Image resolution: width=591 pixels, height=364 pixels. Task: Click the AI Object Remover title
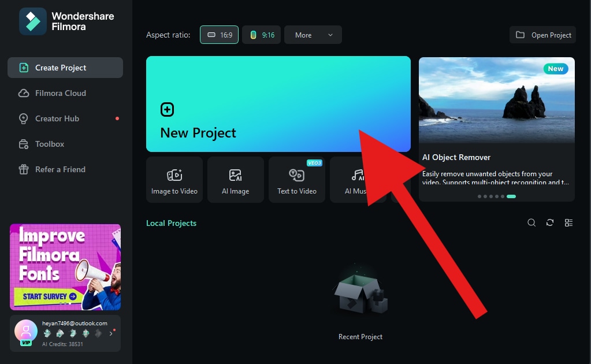coord(456,158)
